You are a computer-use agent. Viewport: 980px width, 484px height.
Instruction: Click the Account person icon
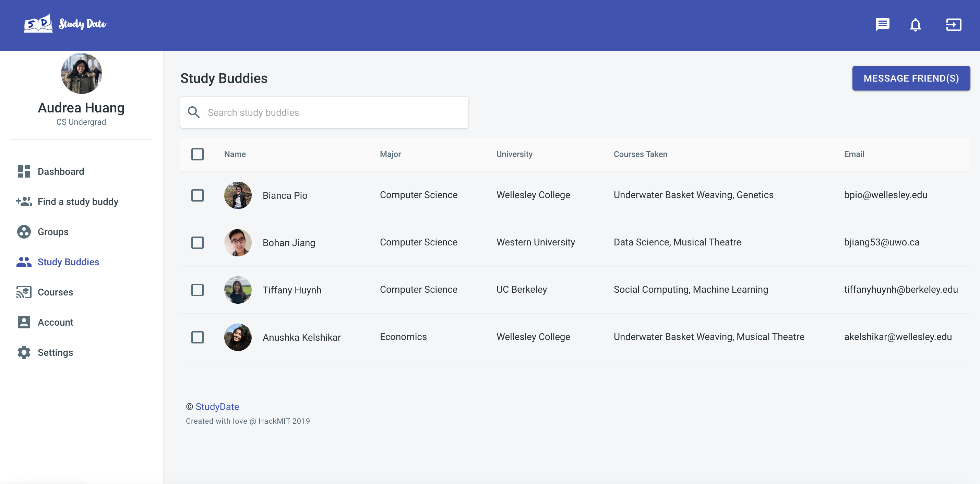[24, 322]
